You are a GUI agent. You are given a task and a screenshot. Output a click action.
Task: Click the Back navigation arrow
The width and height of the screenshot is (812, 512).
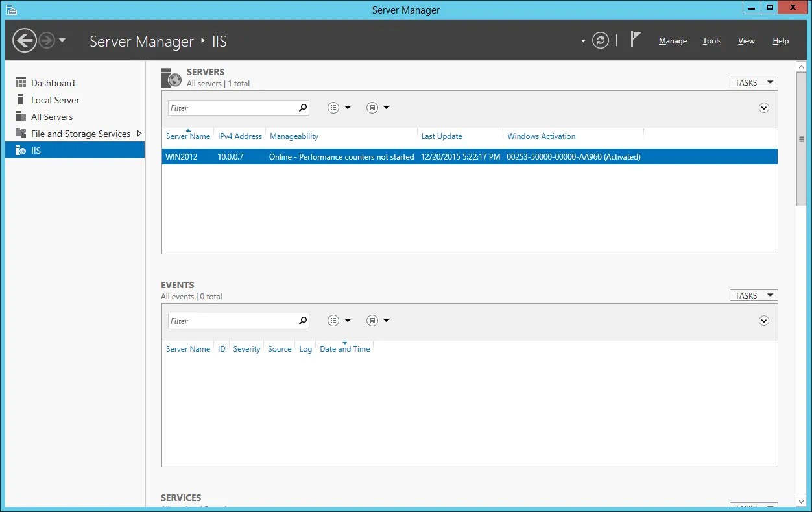pos(24,41)
